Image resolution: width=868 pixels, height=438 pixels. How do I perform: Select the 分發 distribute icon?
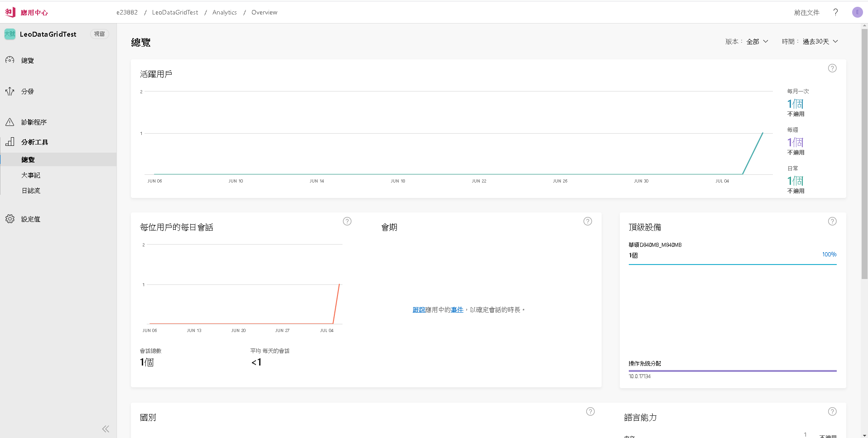10,91
